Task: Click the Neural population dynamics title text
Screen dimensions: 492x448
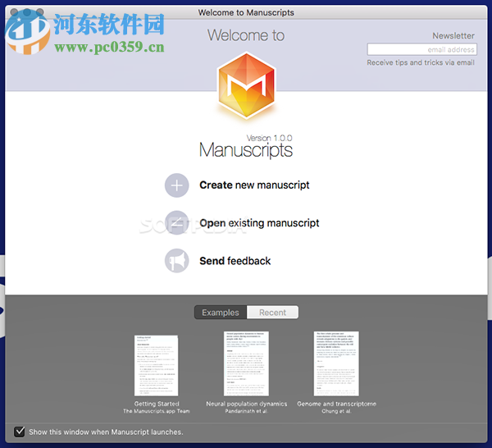Action: pos(247,404)
